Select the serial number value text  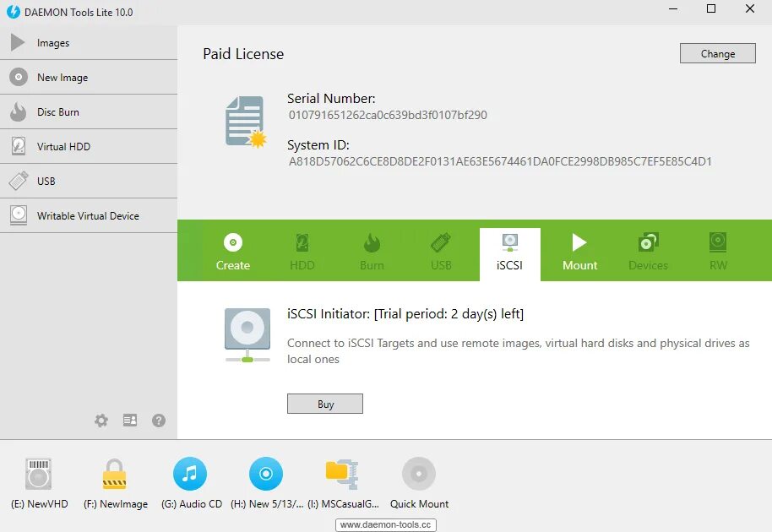pyautogui.click(x=388, y=115)
